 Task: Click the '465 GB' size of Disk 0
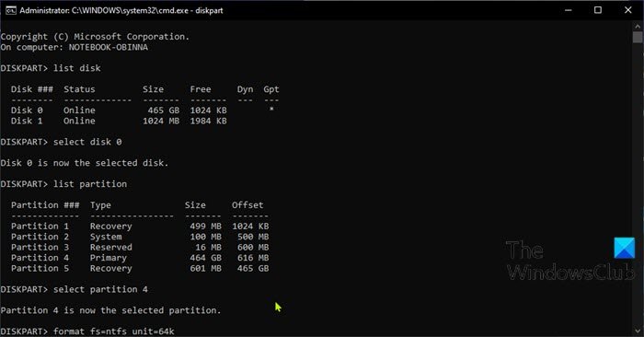pyautogui.click(x=164, y=110)
